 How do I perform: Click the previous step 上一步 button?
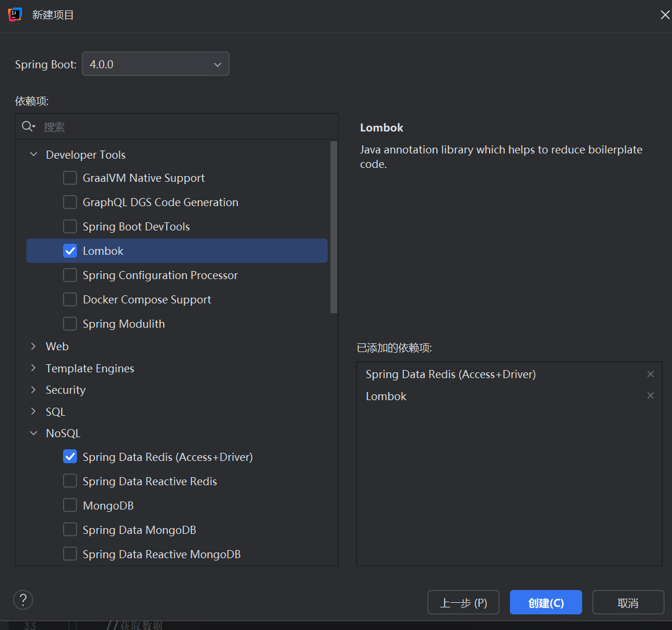463,602
